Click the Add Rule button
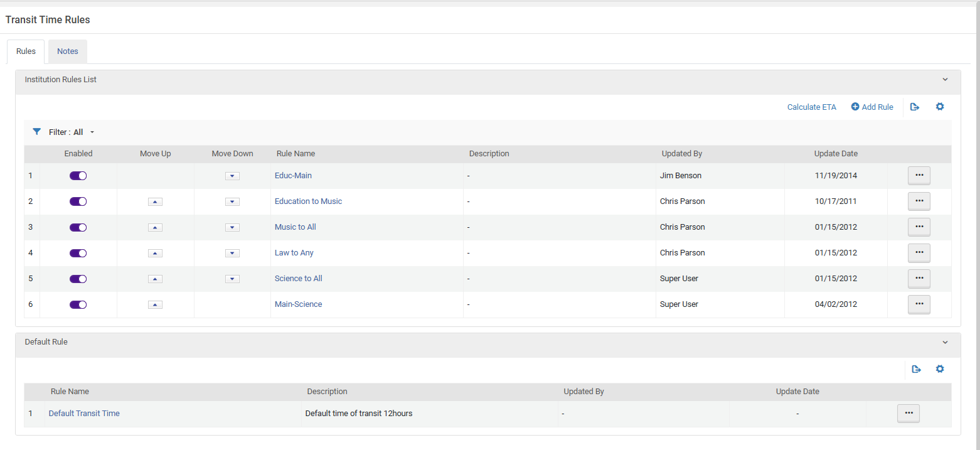The image size is (980, 450). click(x=871, y=107)
